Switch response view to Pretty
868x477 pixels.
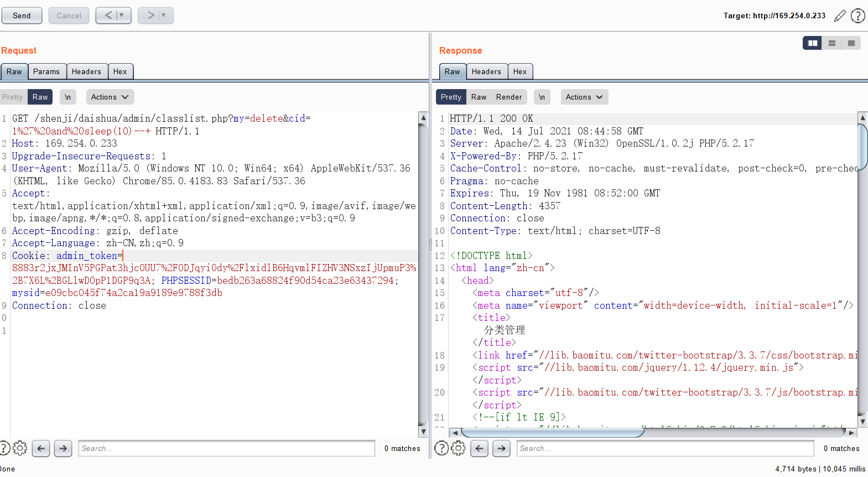coord(451,97)
